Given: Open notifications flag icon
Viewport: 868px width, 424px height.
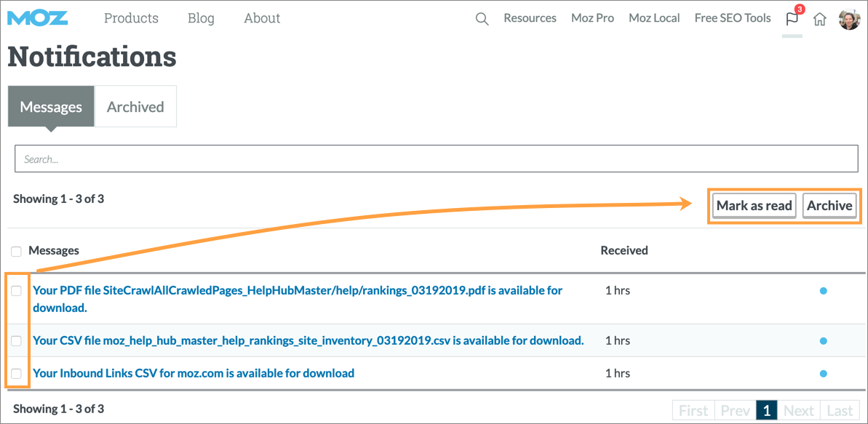Looking at the screenshot, I should point(792,19).
